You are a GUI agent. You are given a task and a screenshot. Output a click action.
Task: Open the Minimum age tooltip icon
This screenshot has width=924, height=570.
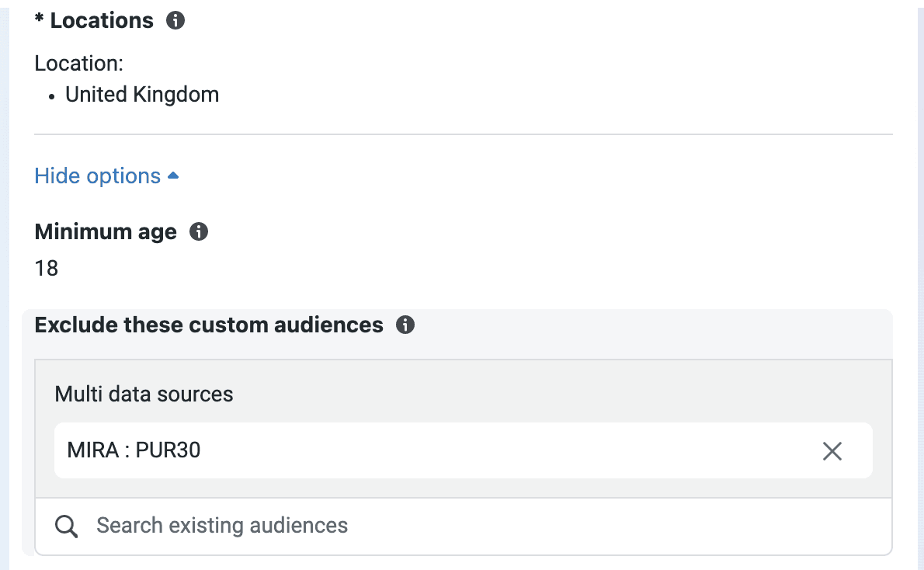(x=199, y=231)
